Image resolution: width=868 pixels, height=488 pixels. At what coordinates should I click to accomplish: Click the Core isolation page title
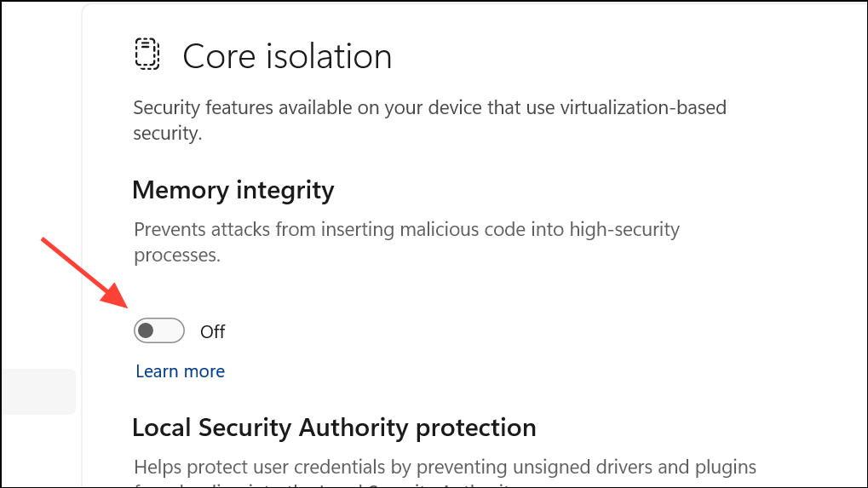point(287,56)
